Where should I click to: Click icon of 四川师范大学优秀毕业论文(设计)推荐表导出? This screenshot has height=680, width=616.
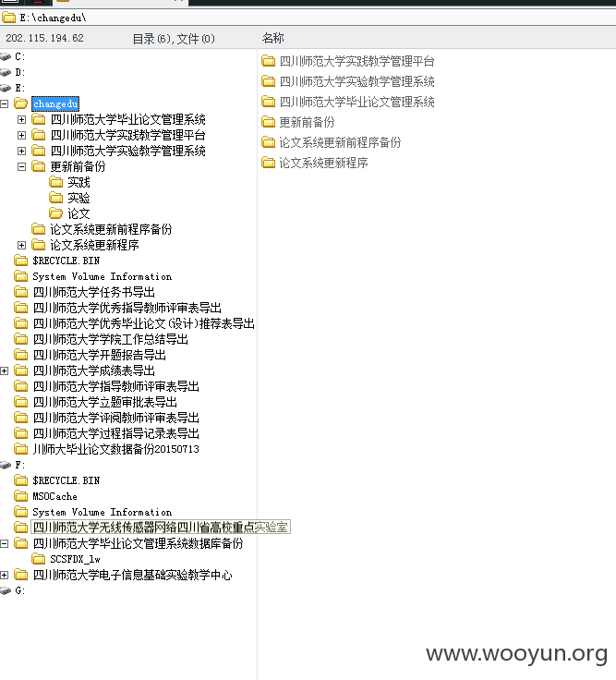coord(21,323)
